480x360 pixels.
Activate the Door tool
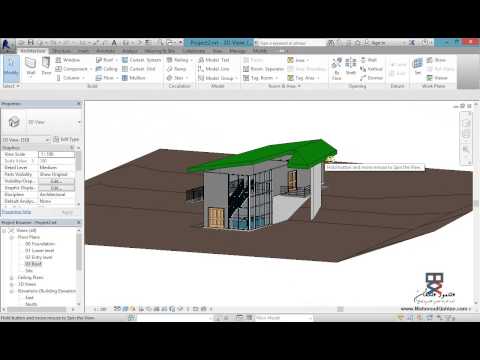pyautogui.click(x=46, y=66)
